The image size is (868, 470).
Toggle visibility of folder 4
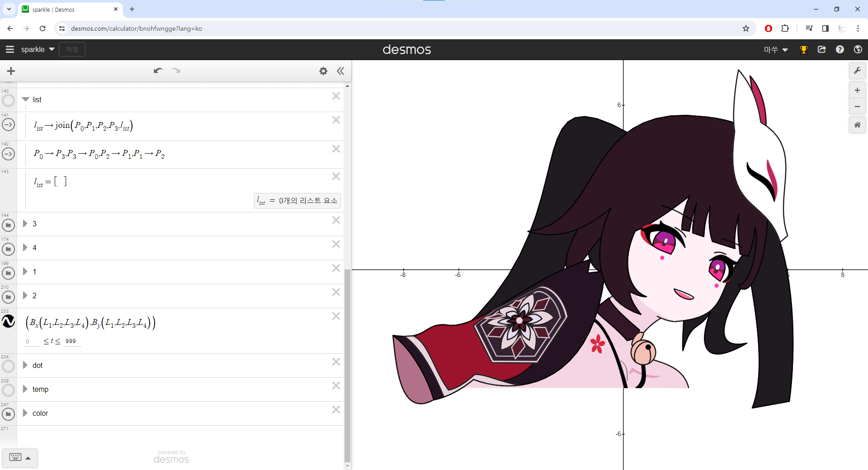tap(8, 249)
